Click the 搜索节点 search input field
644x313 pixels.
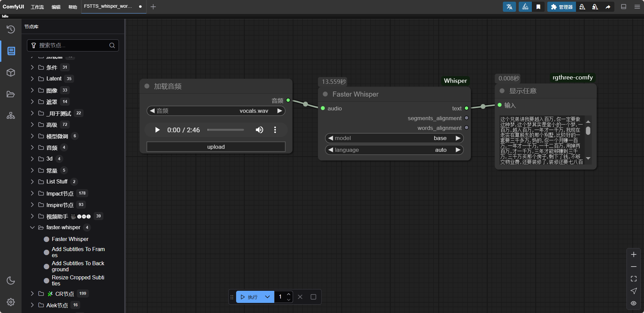(x=72, y=45)
